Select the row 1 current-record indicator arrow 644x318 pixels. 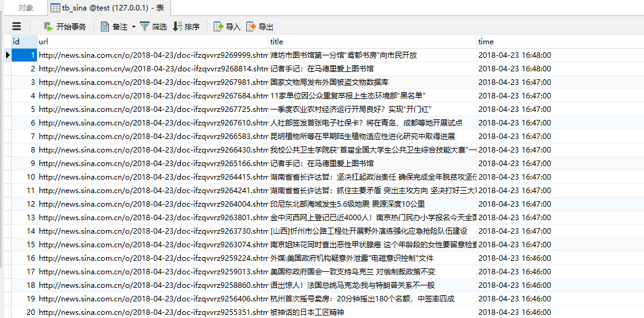[x=7, y=55]
